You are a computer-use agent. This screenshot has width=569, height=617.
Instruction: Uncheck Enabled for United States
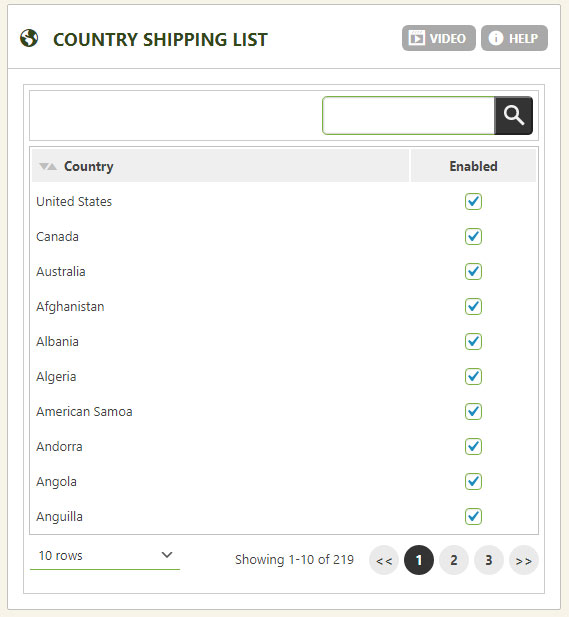pos(473,201)
